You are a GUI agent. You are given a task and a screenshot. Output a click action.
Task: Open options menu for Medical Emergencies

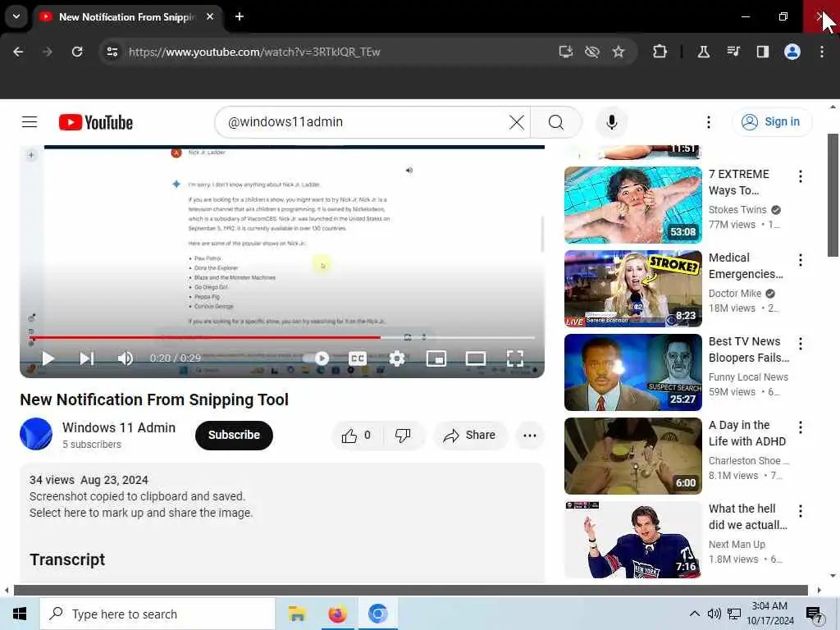point(801,260)
